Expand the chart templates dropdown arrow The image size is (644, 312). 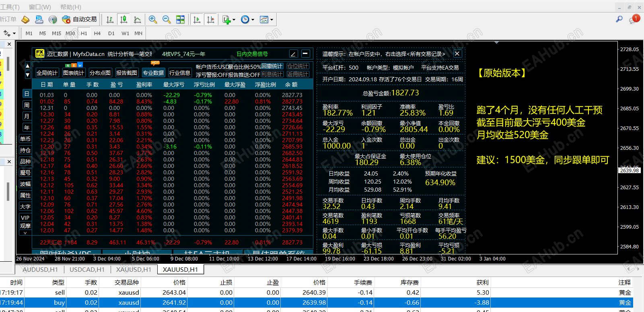(x=272, y=20)
